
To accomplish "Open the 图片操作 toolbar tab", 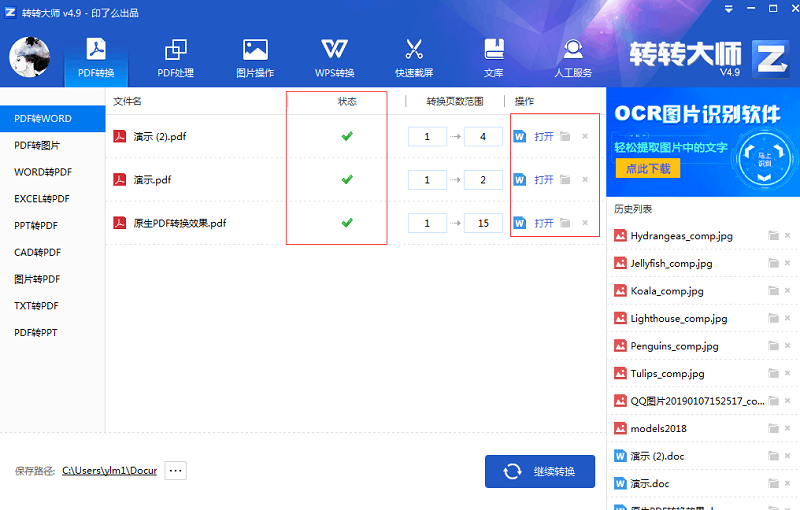I will click(255, 58).
